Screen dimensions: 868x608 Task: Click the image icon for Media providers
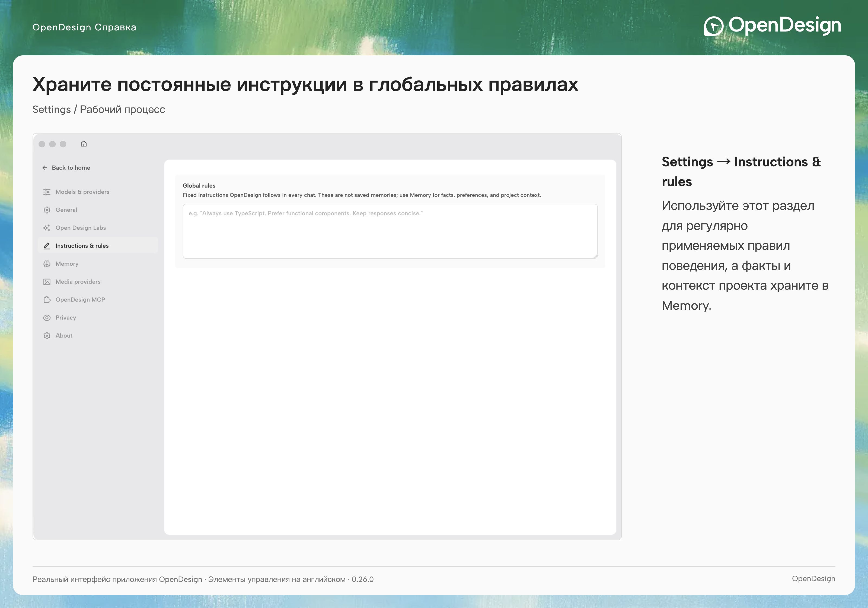coord(47,282)
